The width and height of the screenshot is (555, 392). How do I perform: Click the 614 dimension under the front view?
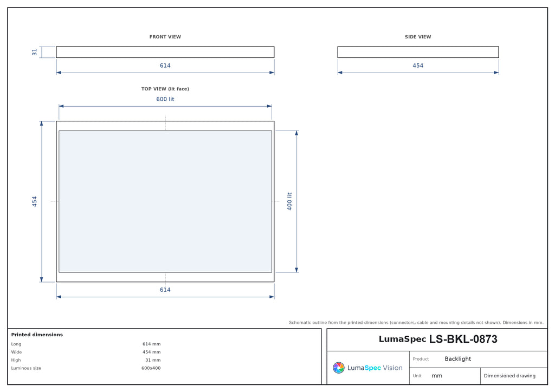(x=165, y=66)
